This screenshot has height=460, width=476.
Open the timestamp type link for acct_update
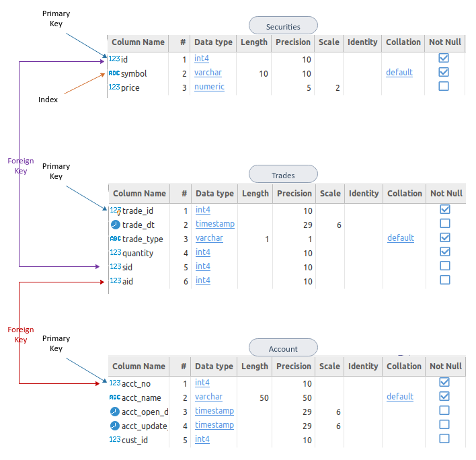214,425
